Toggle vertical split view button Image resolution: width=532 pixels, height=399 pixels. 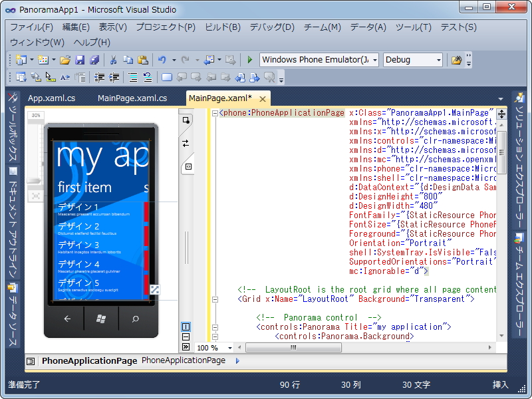click(186, 327)
